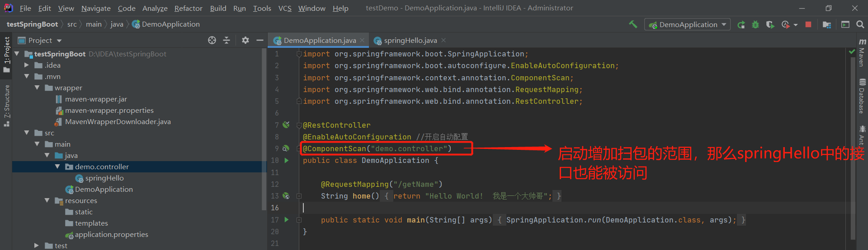Viewport: 868px width, 250px height.
Task: Collapse the .mvn folder
Action: (x=27, y=76)
